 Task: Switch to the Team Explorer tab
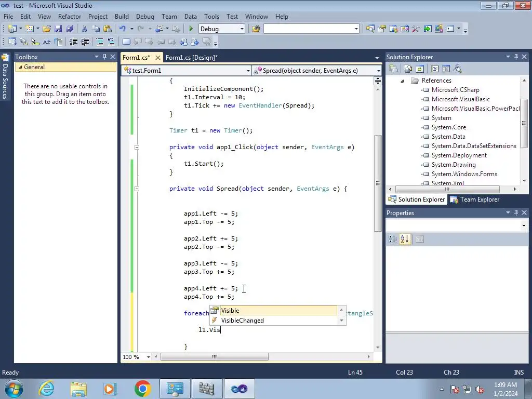[x=475, y=199]
